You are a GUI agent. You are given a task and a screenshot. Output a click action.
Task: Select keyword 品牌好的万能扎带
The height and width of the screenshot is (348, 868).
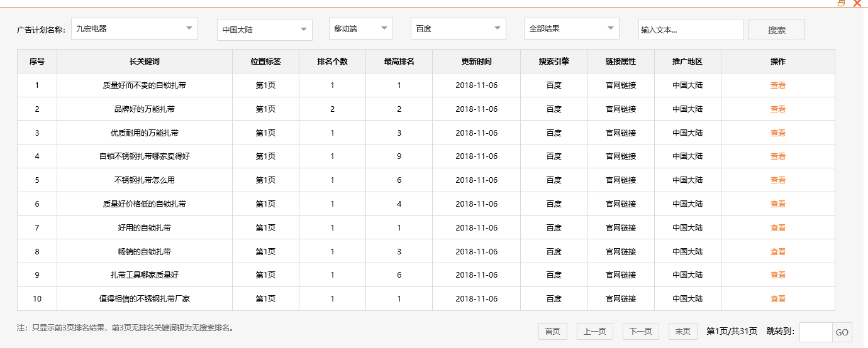click(145, 109)
